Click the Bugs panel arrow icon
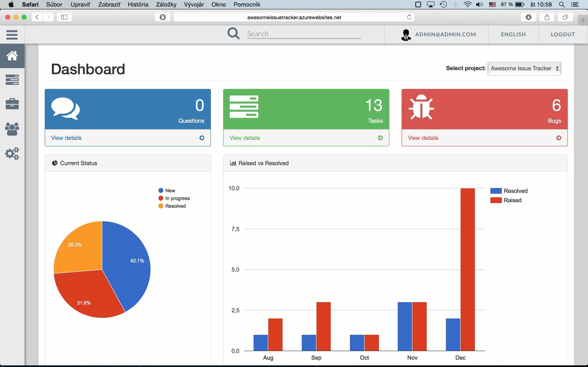 click(559, 138)
